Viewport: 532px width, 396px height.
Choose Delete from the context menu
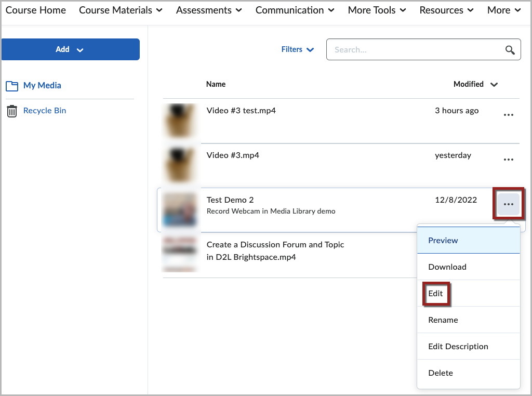coord(469,373)
